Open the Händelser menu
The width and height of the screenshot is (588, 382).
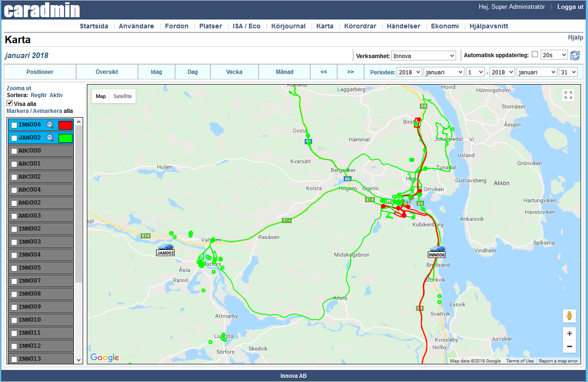(x=404, y=26)
